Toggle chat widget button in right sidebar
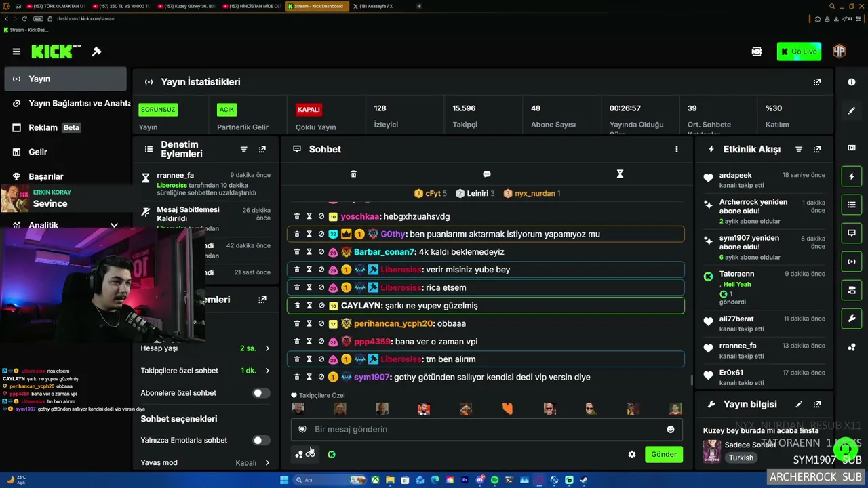This screenshot has width=868, height=488. click(x=852, y=232)
